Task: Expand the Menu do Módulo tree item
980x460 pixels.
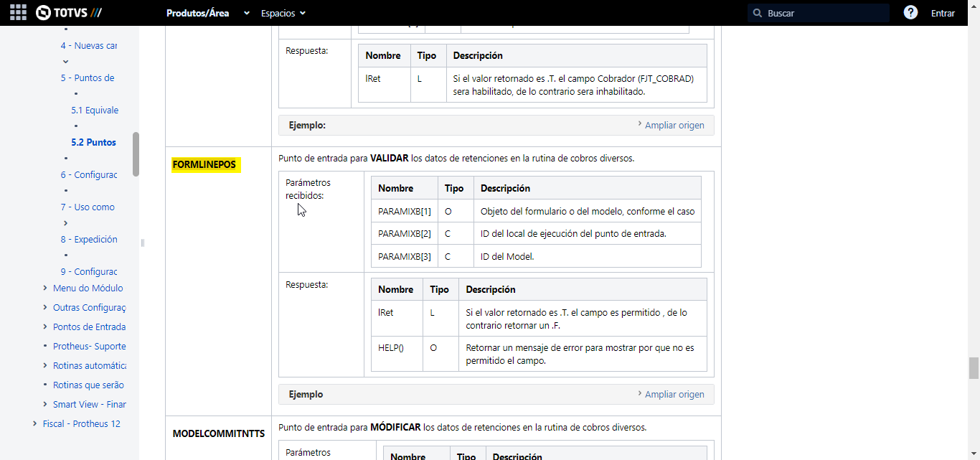Action: (46, 288)
